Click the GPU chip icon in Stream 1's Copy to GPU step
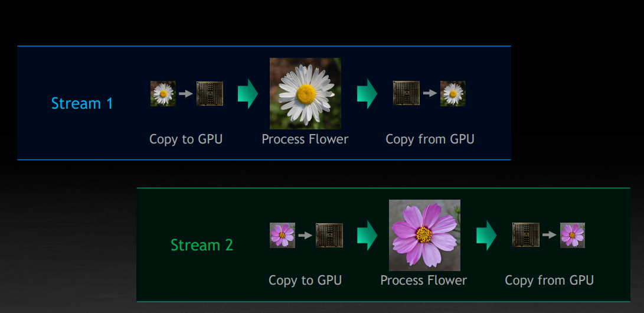 [210, 93]
